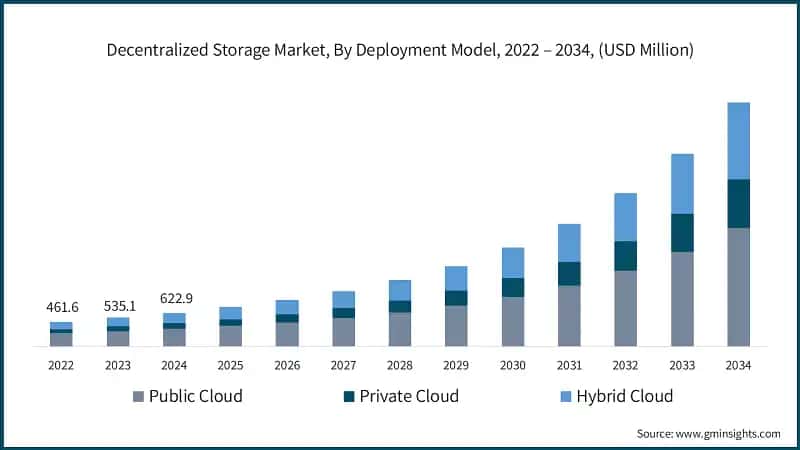Image resolution: width=800 pixels, height=450 pixels.
Task: Select the Private Cloud segment of the 2034 bar
Action: click(x=738, y=204)
